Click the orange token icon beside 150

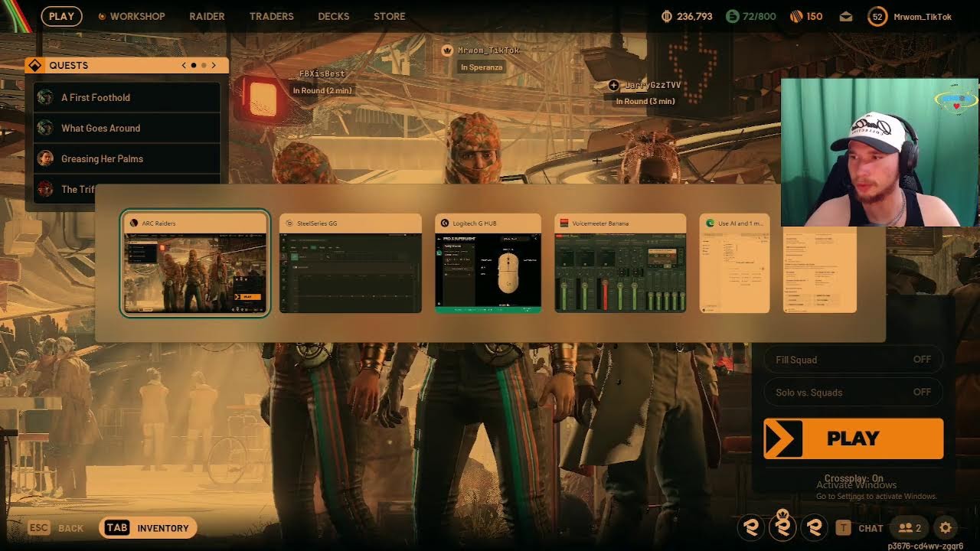796,16
